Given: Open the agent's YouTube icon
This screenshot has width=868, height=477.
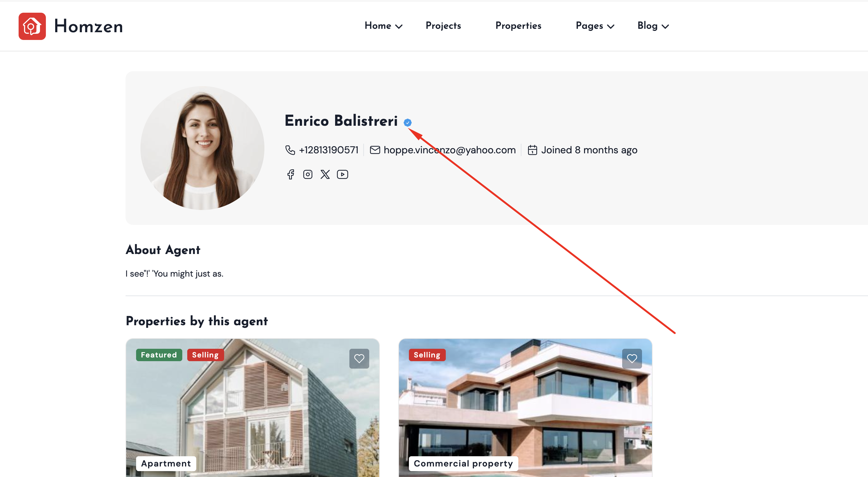Looking at the screenshot, I should click(342, 174).
